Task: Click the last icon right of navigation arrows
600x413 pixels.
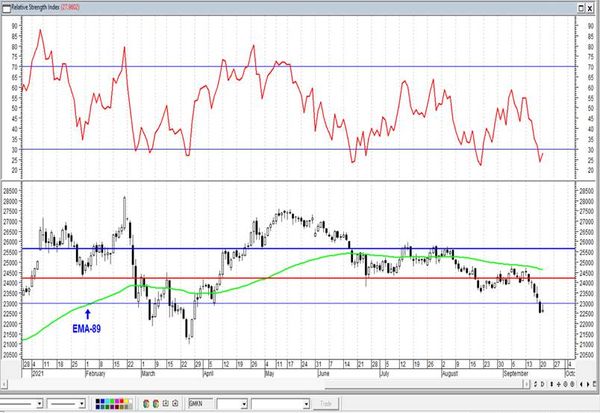Action: [x=595, y=384]
